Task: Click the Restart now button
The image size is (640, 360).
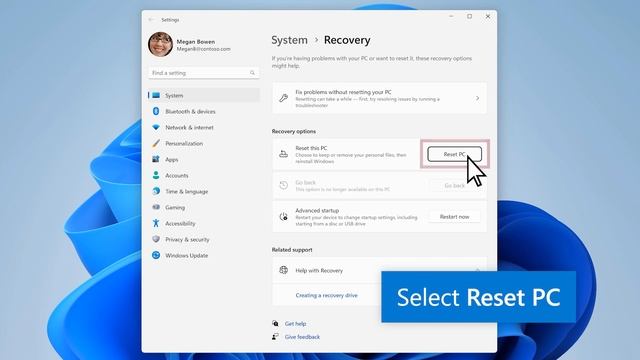Action: [454, 217]
